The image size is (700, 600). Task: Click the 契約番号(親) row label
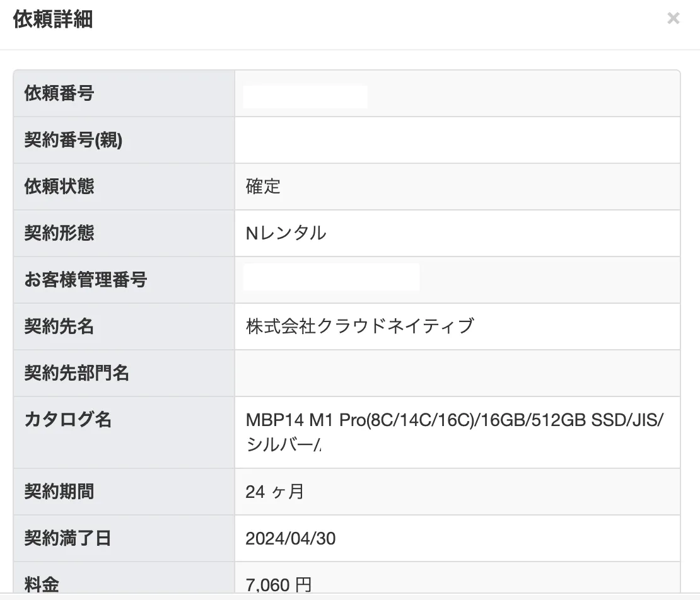pos(73,141)
